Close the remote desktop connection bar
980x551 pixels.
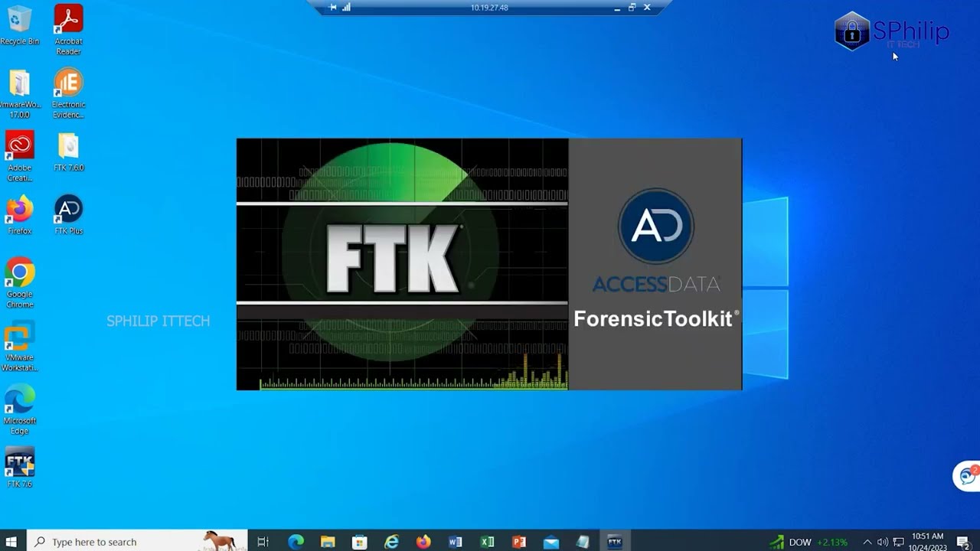[647, 7]
